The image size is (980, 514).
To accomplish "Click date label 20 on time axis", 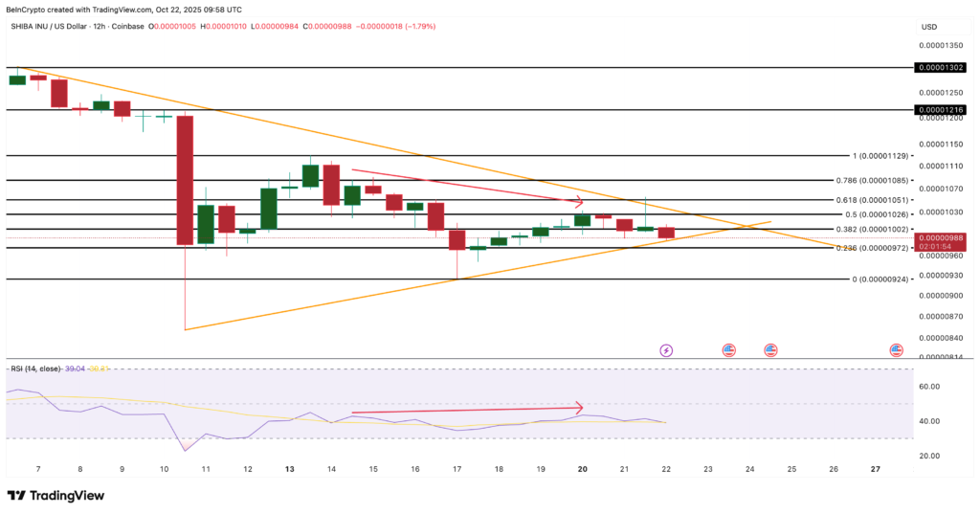I will pyautogui.click(x=583, y=470).
